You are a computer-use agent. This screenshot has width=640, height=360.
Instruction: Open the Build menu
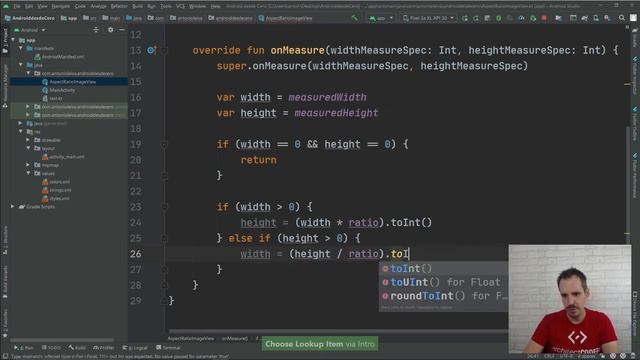(x=138, y=6)
